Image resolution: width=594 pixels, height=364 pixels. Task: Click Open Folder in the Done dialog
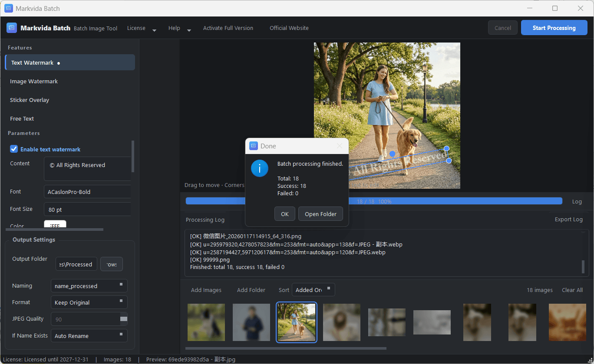(x=320, y=214)
